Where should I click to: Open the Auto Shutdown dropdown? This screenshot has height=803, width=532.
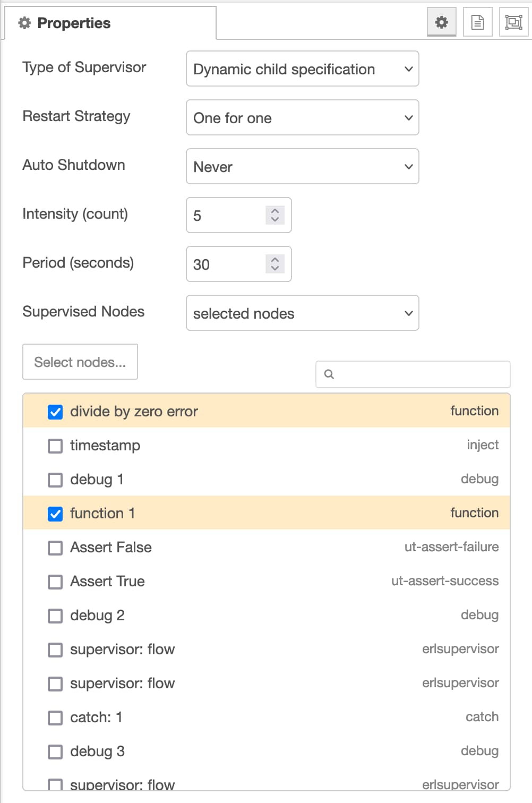[303, 166]
